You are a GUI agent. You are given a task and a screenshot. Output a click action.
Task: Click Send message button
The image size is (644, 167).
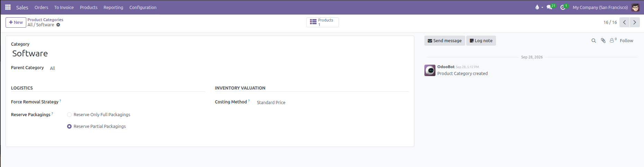click(445, 41)
